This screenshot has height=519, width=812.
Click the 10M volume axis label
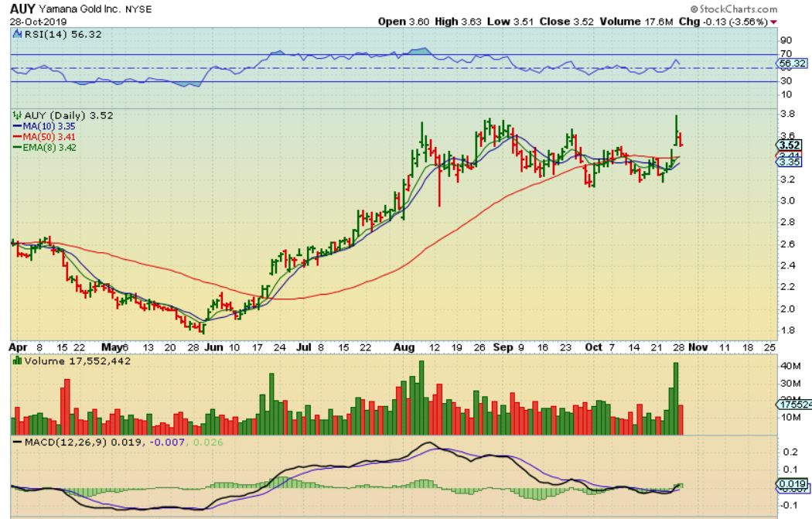(x=790, y=418)
